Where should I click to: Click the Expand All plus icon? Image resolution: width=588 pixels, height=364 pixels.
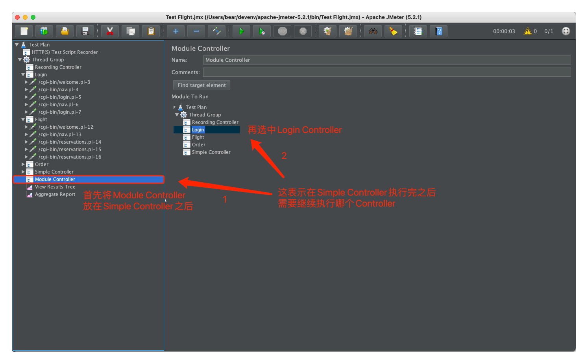(x=176, y=31)
